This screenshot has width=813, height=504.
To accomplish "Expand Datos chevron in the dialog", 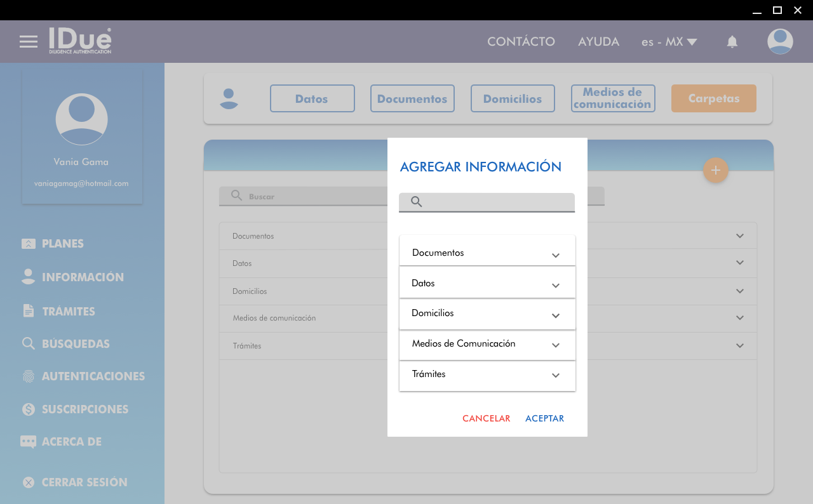I will 555,286.
